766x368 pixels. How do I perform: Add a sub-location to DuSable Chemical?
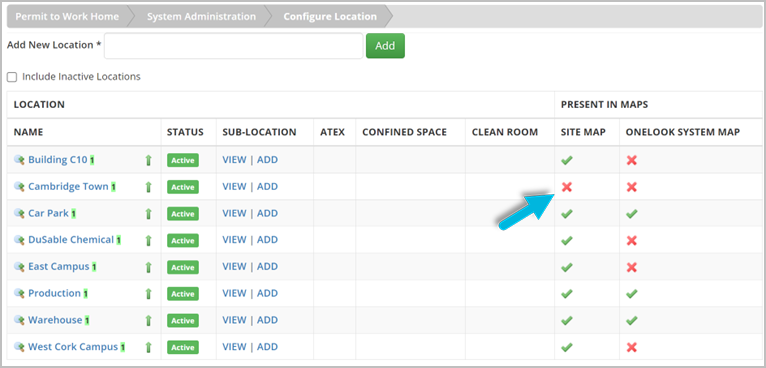[267, 240]
